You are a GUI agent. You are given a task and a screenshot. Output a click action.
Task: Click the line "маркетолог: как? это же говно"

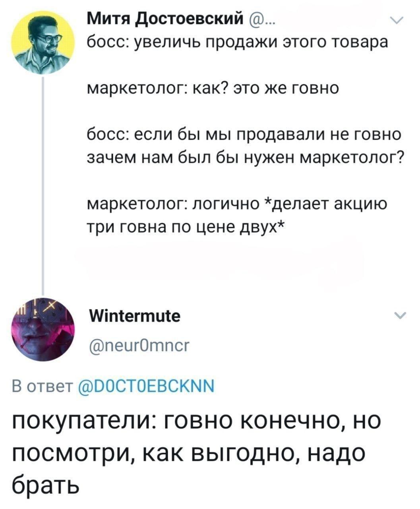click(213, 88)
